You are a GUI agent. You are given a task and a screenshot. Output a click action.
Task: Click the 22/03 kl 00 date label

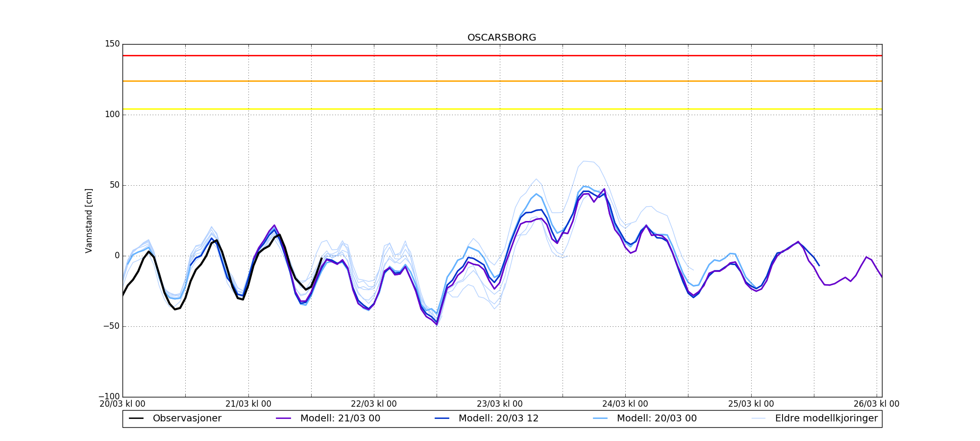(374, 404)
